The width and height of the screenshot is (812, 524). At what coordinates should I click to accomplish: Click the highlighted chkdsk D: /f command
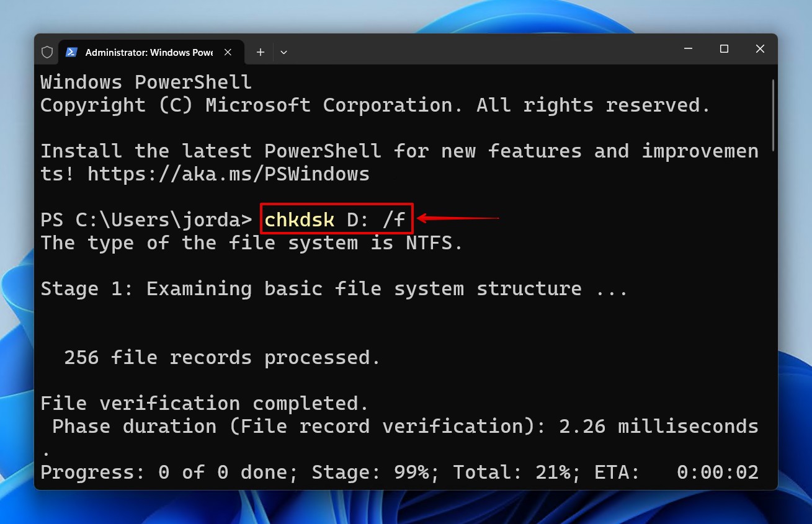[x=335, y=218]
